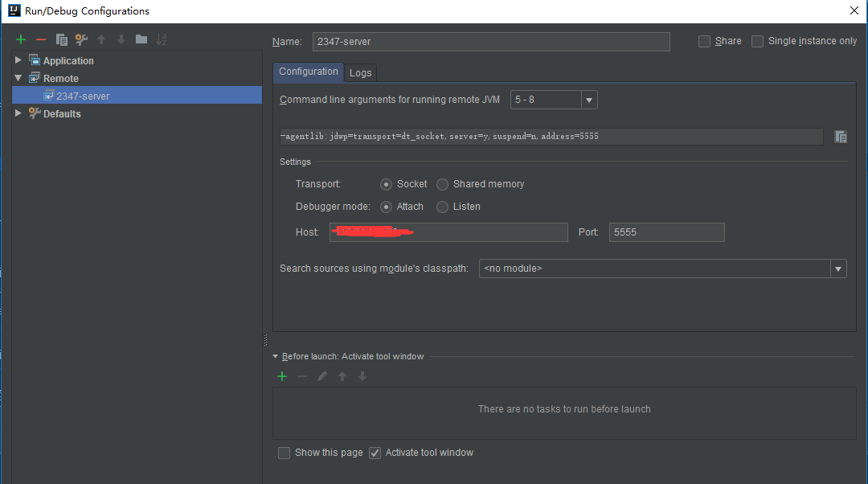Uncheck Activate tool window checkbox
Image resolution: width=868 pixels, height=484 pixels.
(375, 453)
